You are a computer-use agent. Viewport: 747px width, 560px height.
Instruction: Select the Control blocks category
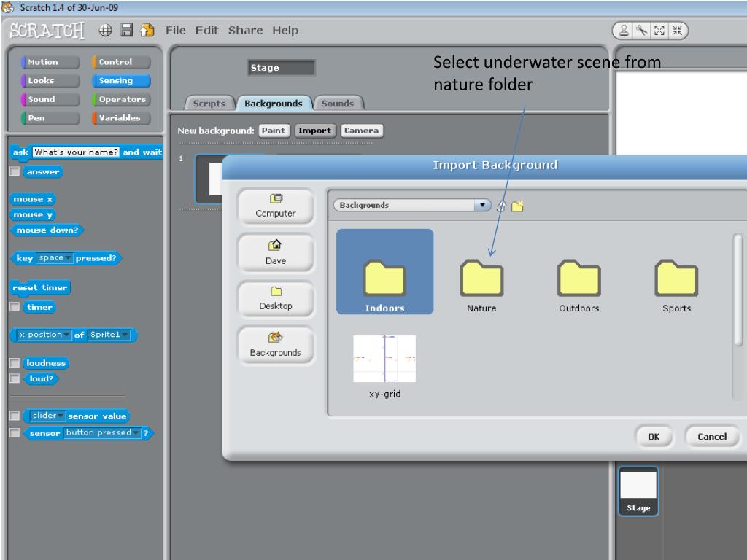click(121, 62)
